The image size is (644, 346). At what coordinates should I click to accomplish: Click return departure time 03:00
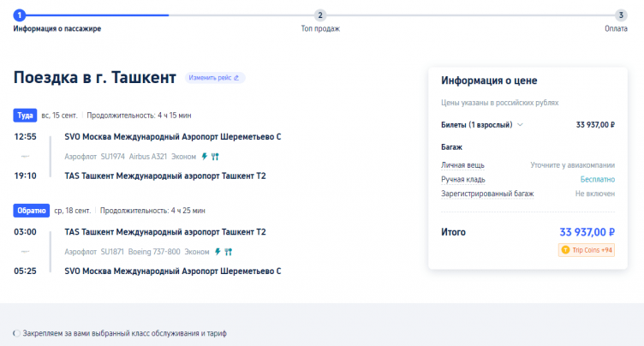(x=26, y=232)
